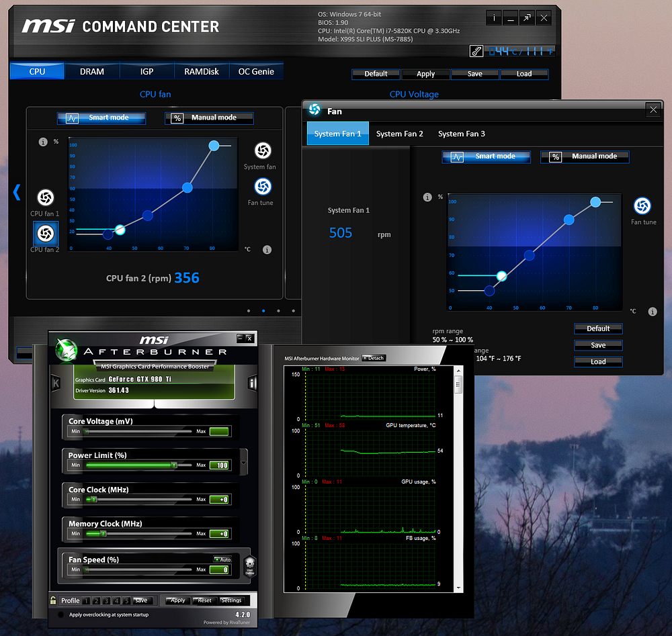The height and width of the screenshot is (636, 672).
Task: Open Command Center info button
Action: 494,18
